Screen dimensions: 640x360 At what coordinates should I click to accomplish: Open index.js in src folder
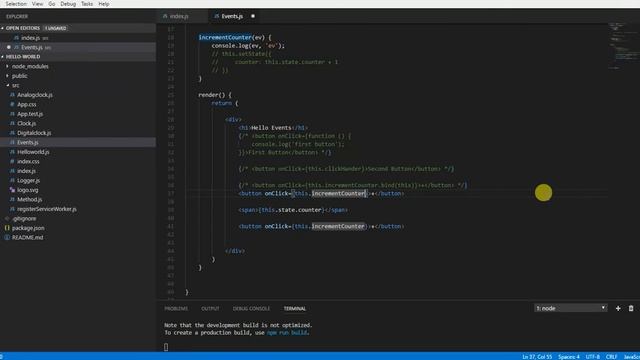[26, 171]
